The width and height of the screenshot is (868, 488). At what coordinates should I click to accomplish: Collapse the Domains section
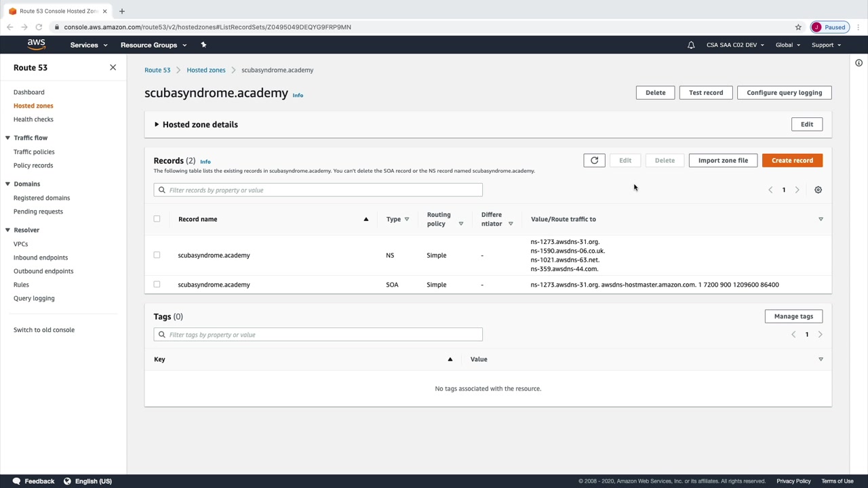pos(7,184)
